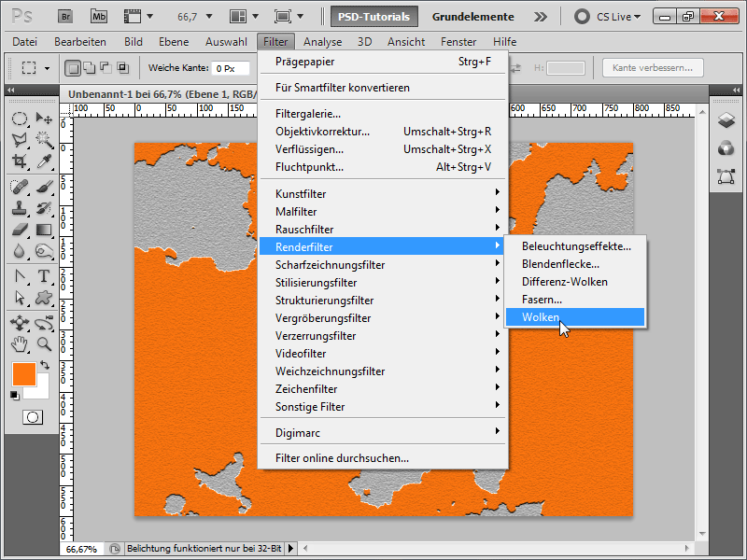
Task: Click the vertical scrollbar down arrow
Action: coord(702,534)
